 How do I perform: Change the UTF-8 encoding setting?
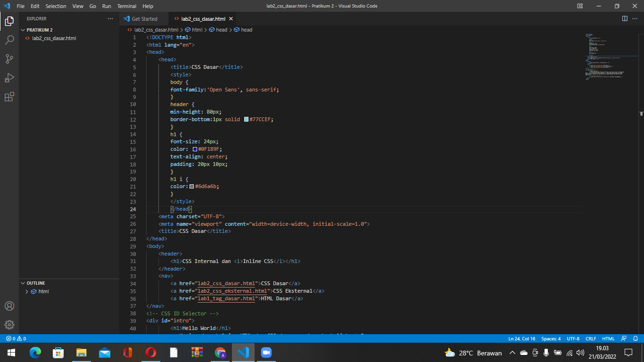pyautogui.click(x=573, y=338)
